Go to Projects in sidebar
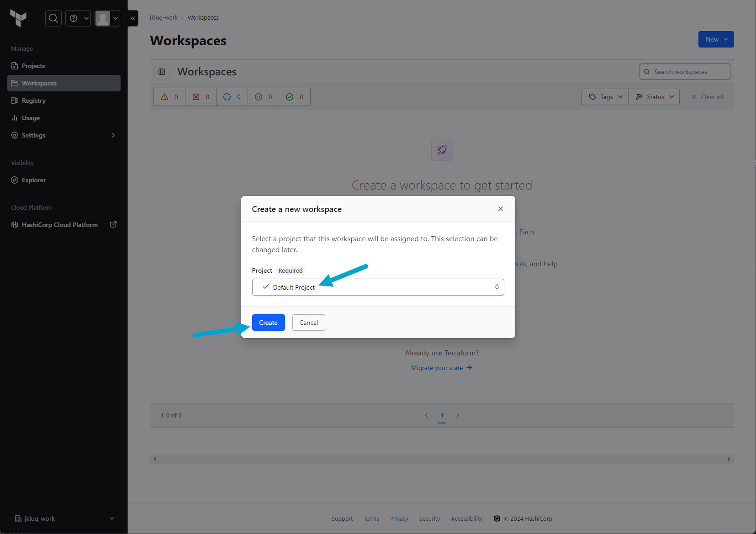Viewport: 756px width, 534px height. coord(33,66)
